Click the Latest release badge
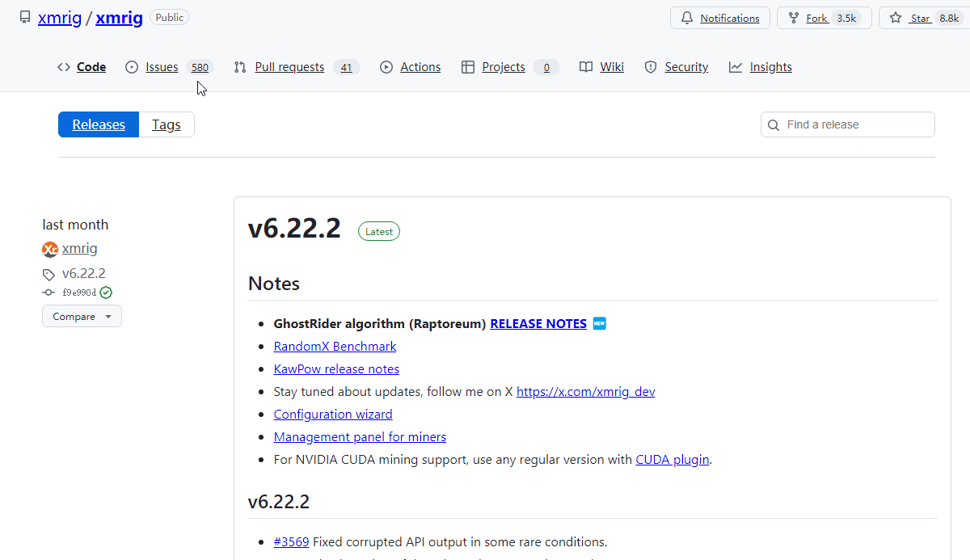 click(378, 231)
